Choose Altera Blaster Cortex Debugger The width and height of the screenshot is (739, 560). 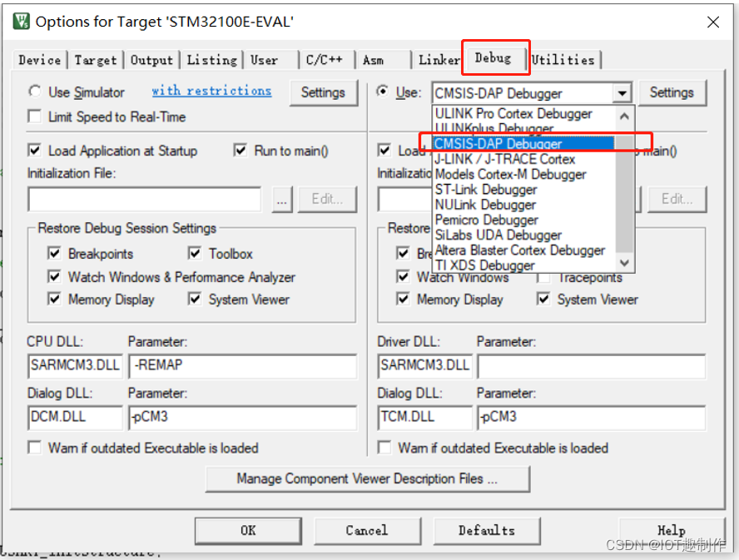click(x=523, y=250)
